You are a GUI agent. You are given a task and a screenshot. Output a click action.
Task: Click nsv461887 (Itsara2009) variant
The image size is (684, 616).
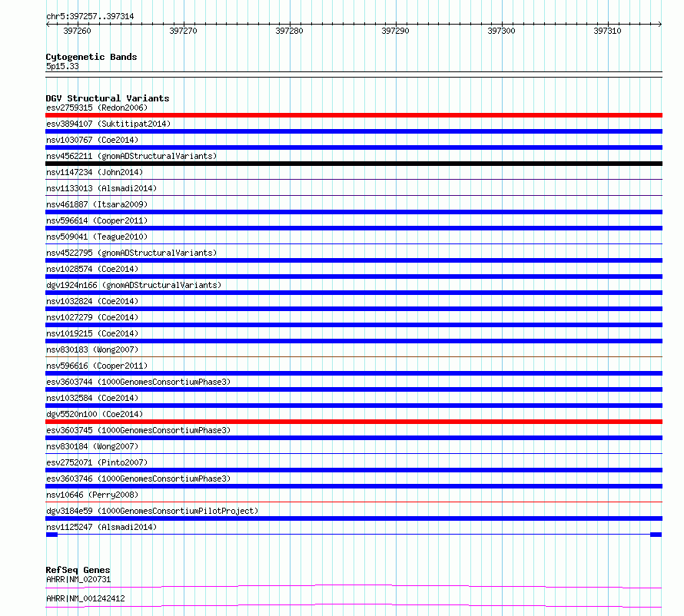point(97,204)
